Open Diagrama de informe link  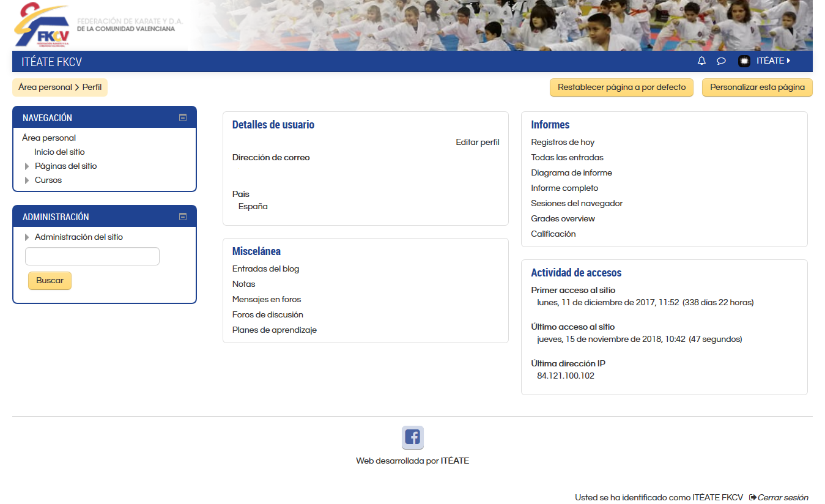coord(571,173)
